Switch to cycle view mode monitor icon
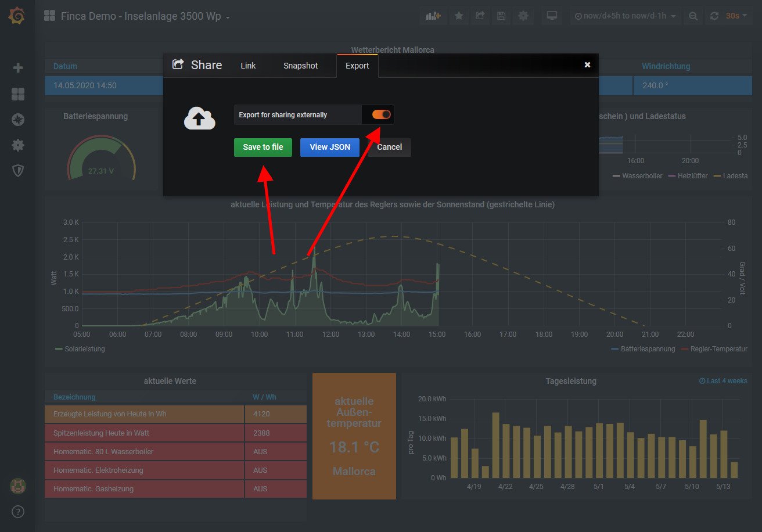The image size is (762, 532). tap(552, 16)
